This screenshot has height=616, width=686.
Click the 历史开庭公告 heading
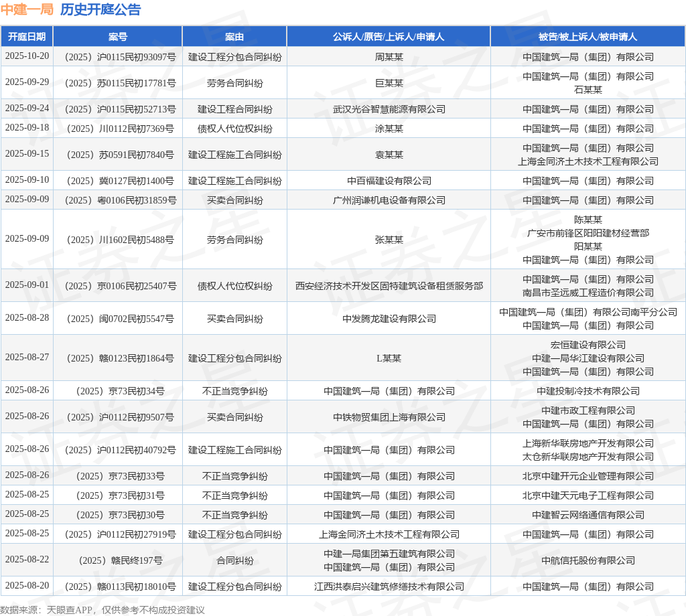coord(100,9)
